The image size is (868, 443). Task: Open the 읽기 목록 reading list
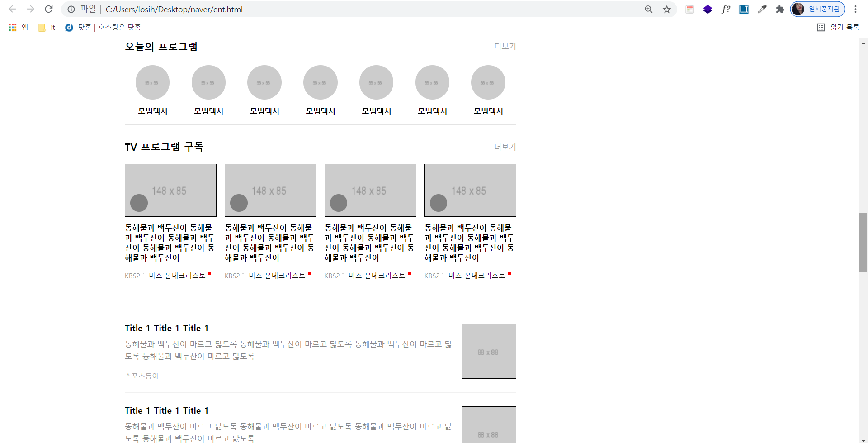pyautogui.click(x=838, y=27)
